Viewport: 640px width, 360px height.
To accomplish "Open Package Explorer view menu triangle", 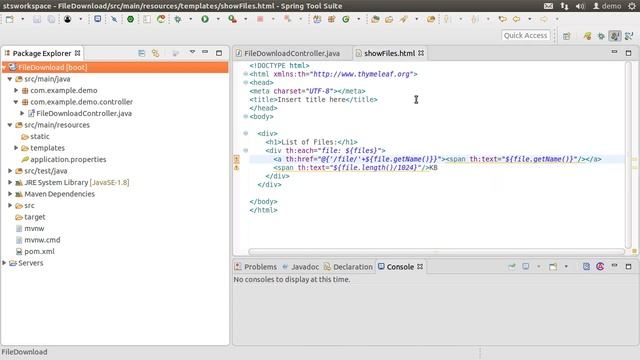I will point(192,52).
